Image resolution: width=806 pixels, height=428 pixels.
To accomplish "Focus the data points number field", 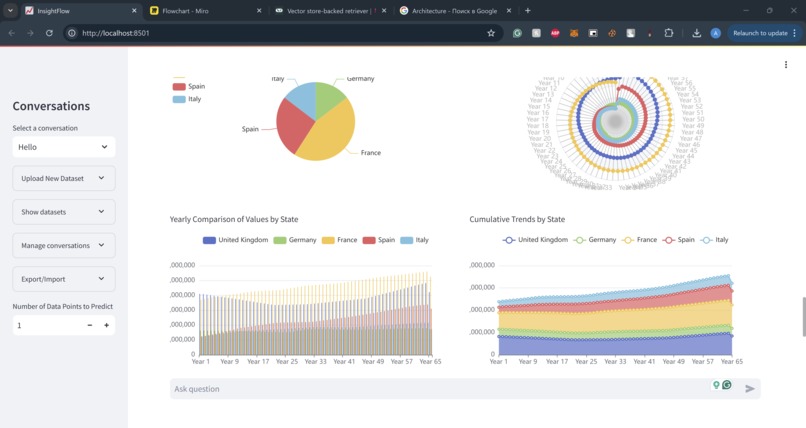I will coord(47,325).
